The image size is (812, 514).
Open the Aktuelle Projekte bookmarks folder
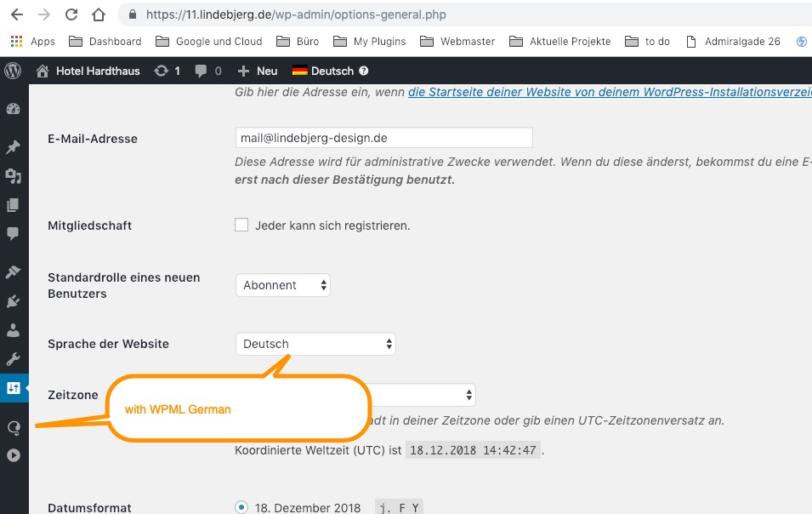click(560, 42)
